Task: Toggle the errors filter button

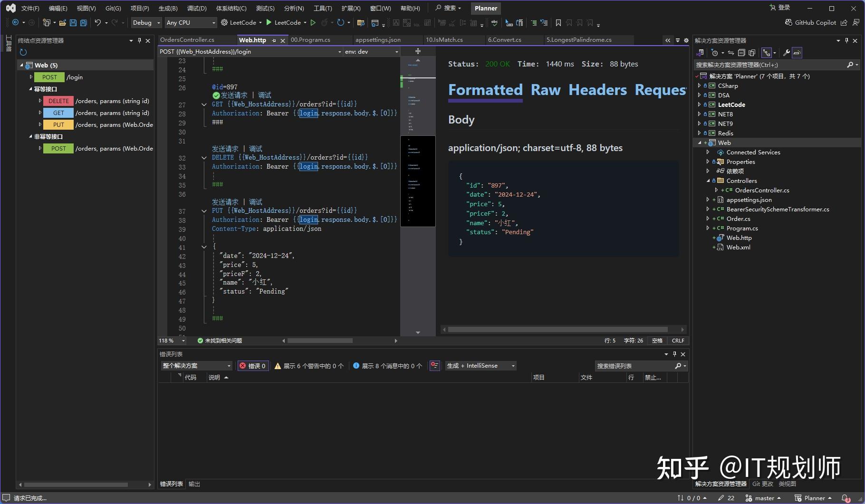Action: point(253,365)
